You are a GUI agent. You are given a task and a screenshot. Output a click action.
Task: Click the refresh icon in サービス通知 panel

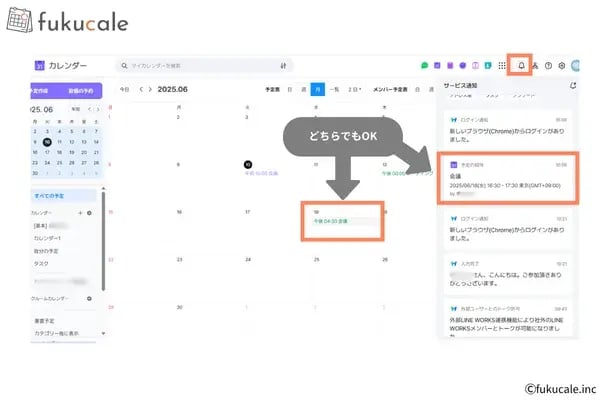[573, 85]
